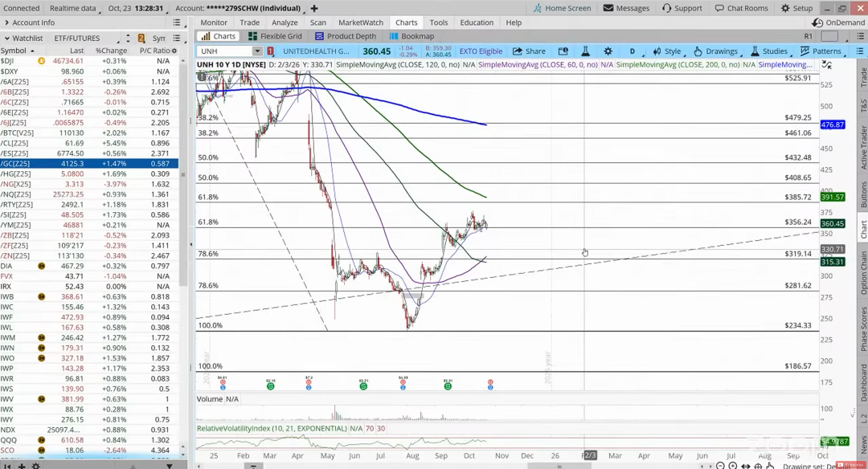This screenshot has width=868, height=469.
Task: Open sidebar footer gear settings
Action: 36,466
